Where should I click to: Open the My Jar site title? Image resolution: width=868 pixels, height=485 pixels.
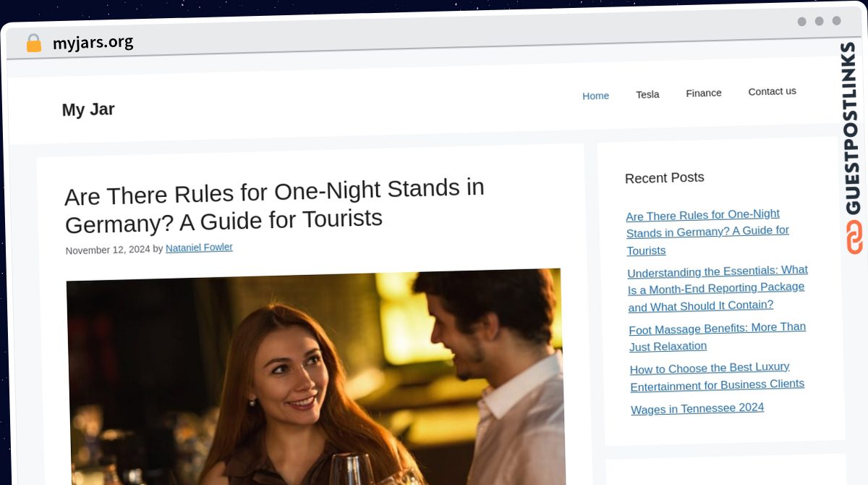coord(88,110)
